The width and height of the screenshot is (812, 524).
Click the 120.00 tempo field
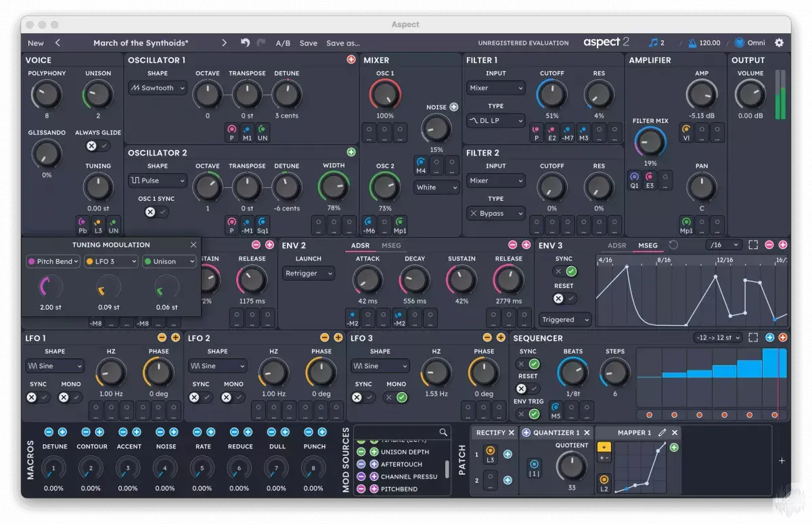[x=710, y=43]
